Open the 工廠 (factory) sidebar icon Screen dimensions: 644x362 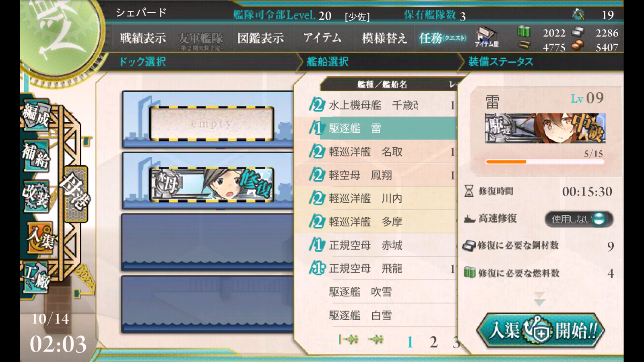(36, 278)
